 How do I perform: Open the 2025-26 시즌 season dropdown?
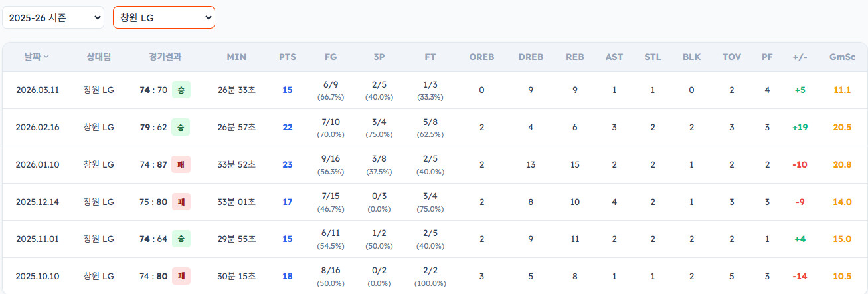[x=53, y=18]
